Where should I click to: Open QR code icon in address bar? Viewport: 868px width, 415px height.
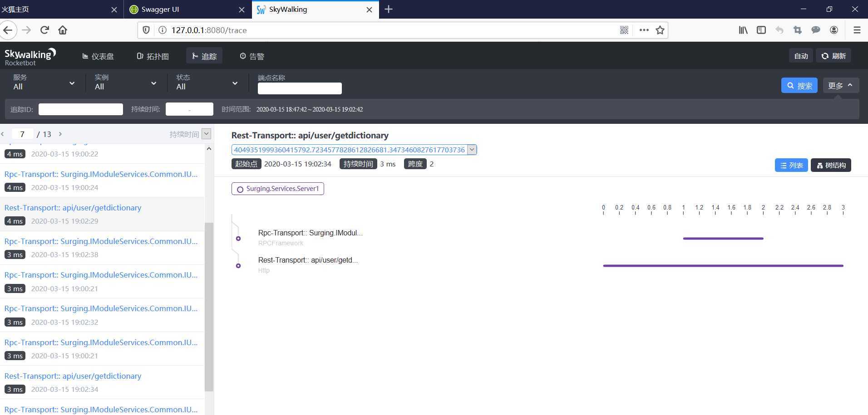coord(624,30)
